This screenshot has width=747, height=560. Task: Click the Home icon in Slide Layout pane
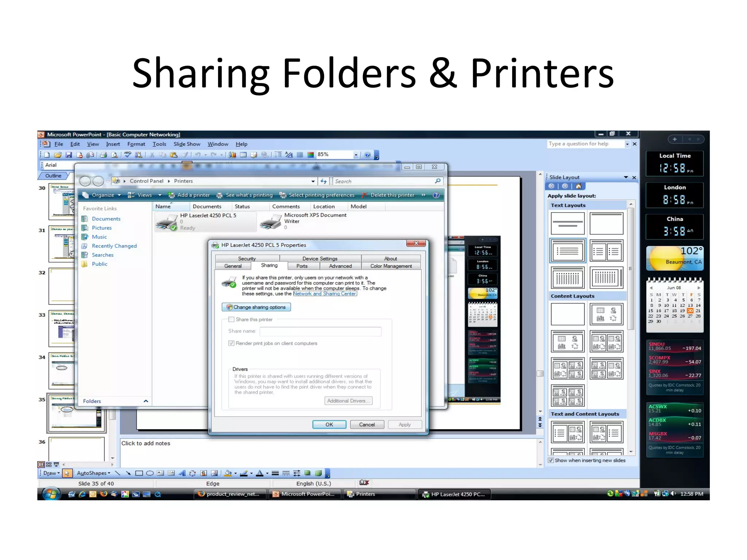[578, 186]
